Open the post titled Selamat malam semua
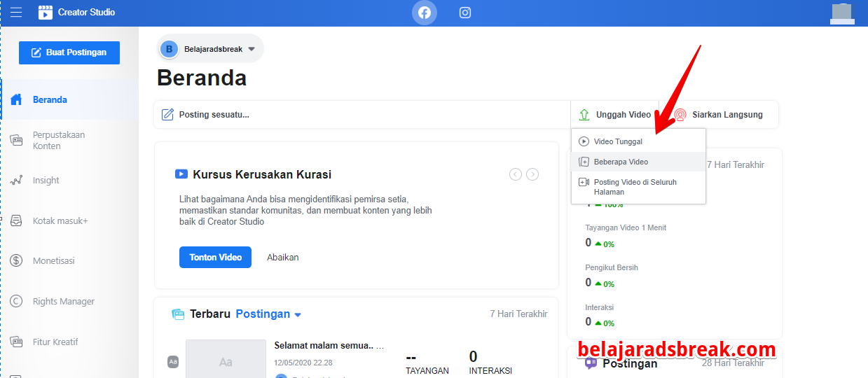The image size is (868, 378). pyautogui.click(x=329, y=346)
